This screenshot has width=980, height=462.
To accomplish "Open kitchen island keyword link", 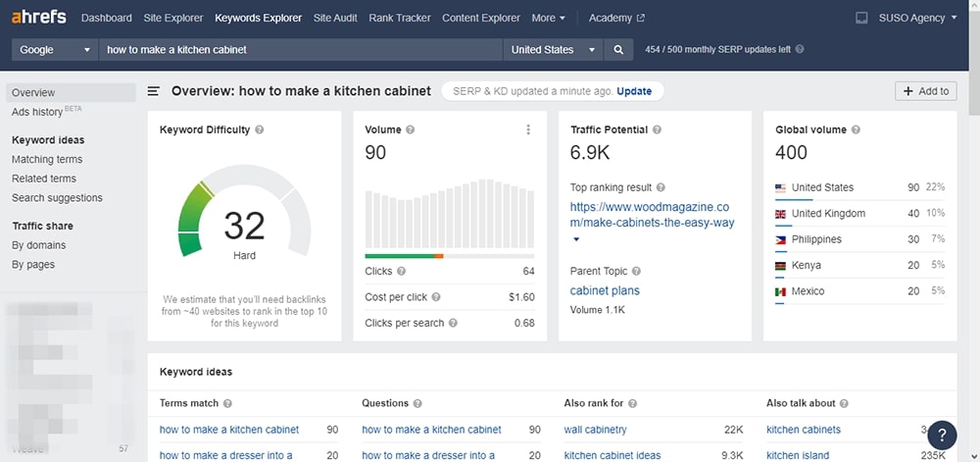I will [798, 456].
